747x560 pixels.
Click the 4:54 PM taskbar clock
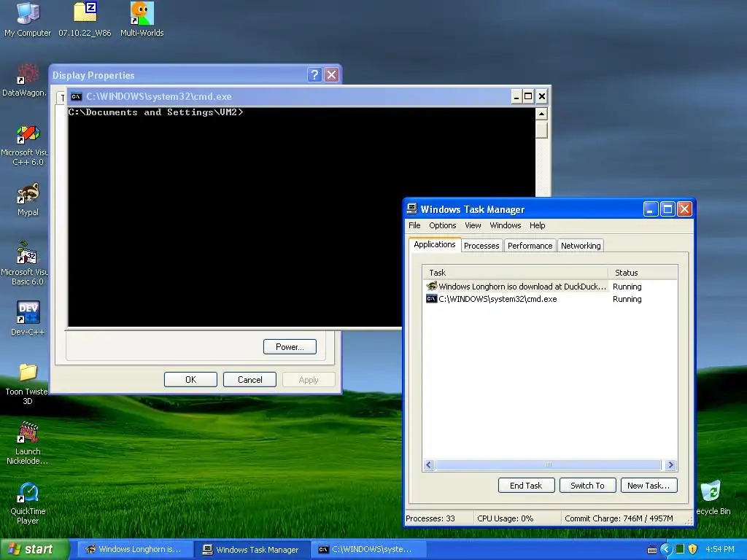click(720, 549)
